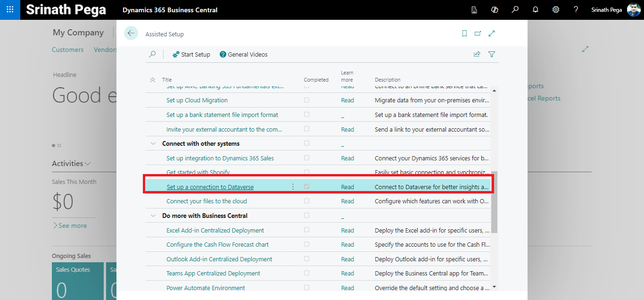The image size is (644, 300).
Task: Click the back arrow in Assisted Setup
Action: click(131, 33)
